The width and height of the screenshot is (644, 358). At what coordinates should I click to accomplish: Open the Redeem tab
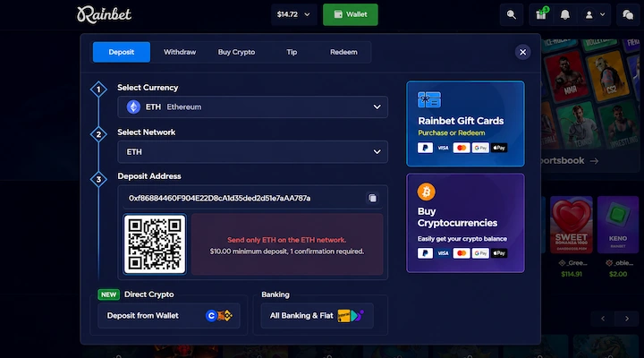coord(343,52)
